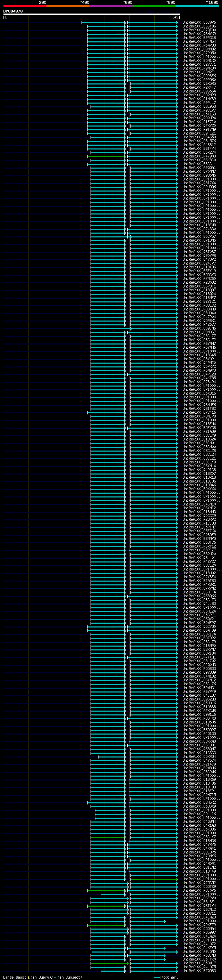
Task: Select hit UniRef100_Q8JJ01
Action: pos(199,558)
